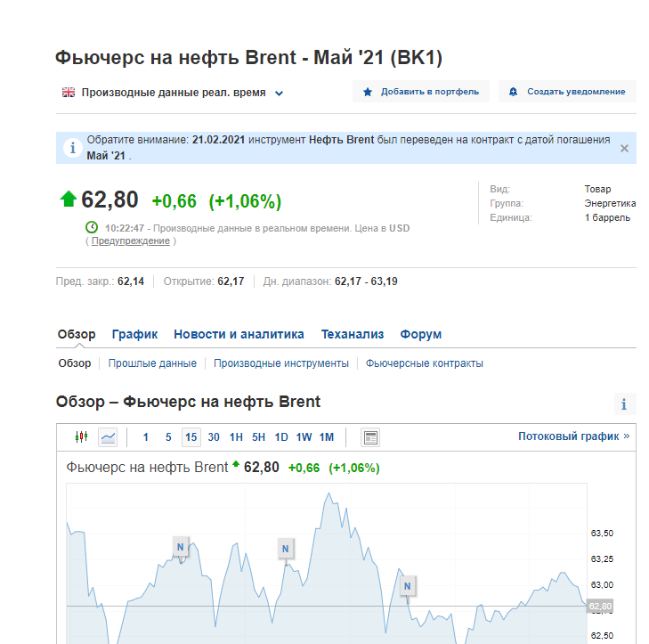Click the Открытие value 62,17
Viewport: 649px width, 644px height.
pyautogui.click(x=231, y=281)
